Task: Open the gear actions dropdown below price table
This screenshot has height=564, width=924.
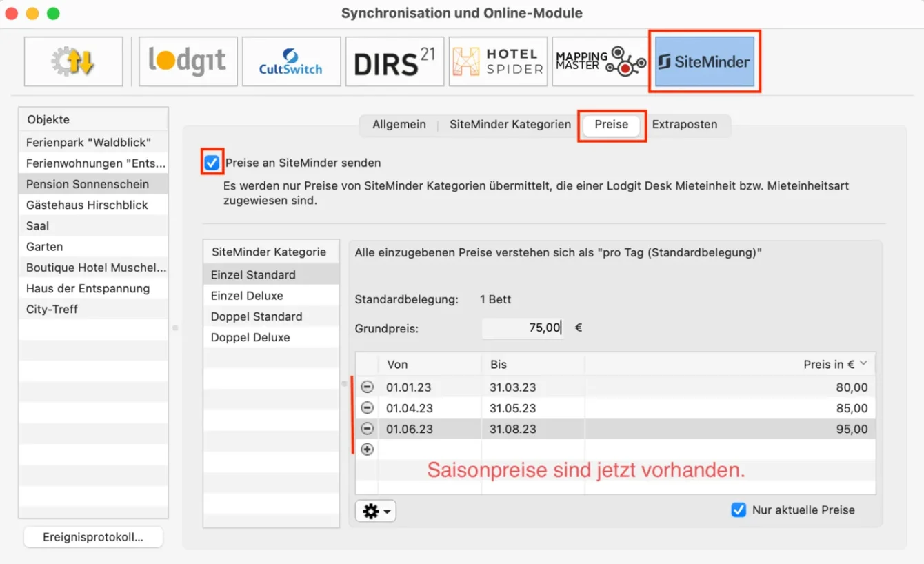Action: pyautogui.click(x=376, y=511)
